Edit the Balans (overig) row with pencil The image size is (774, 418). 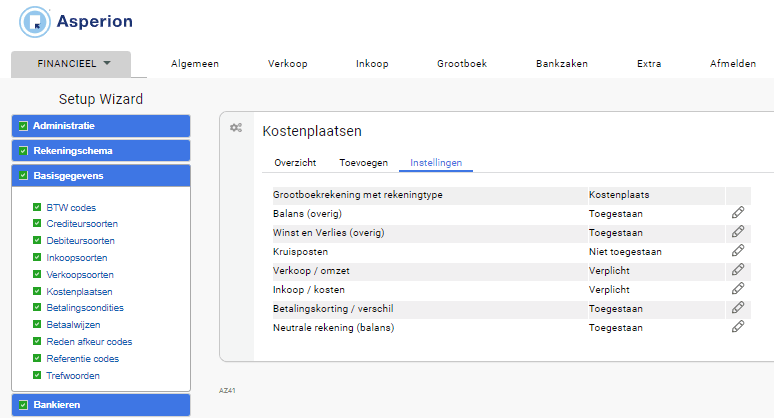738,213
